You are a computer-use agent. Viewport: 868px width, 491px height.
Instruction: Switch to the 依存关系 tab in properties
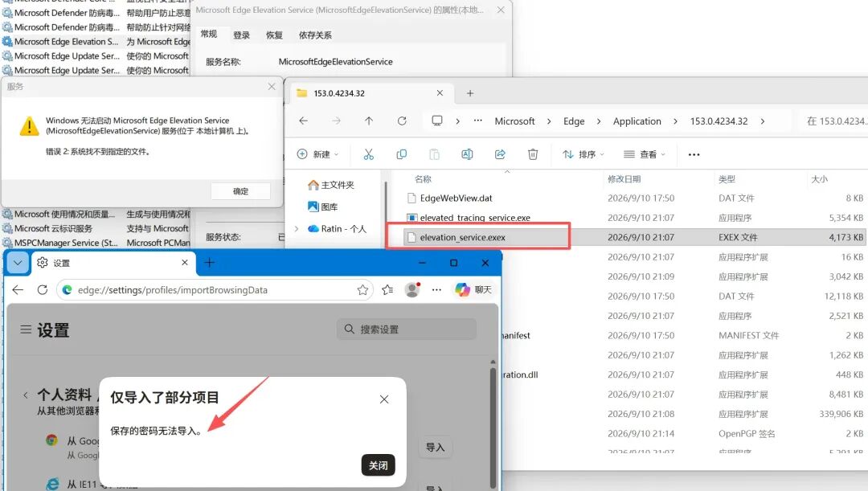pyautogui.click(x=315, y=35)
